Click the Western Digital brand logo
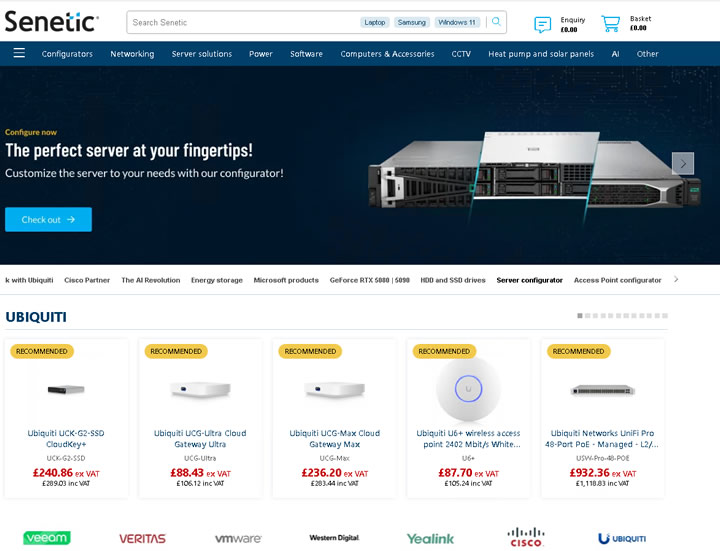 [x=334, y=538]
